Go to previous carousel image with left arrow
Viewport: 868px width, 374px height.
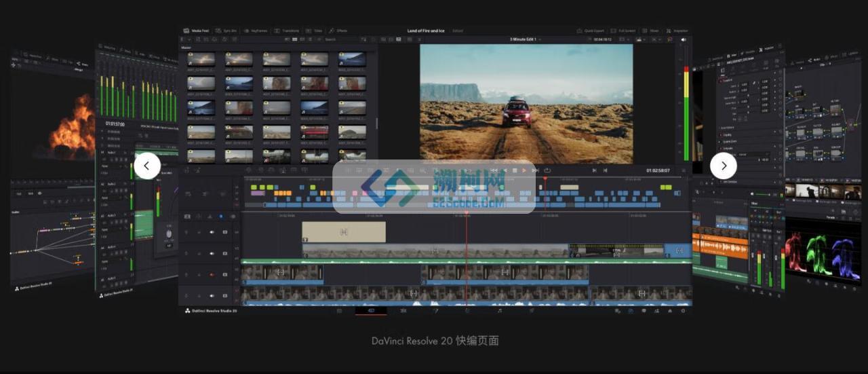[147, 166]
